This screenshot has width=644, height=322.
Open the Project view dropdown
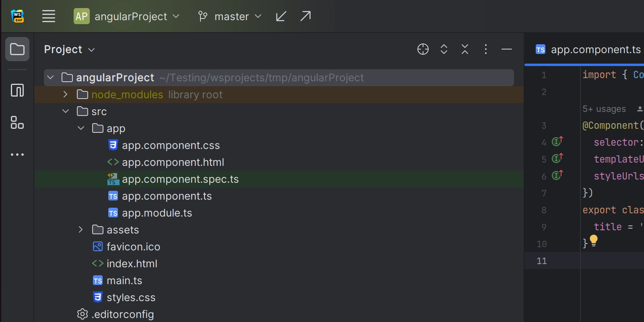click(x=70, y=50)
